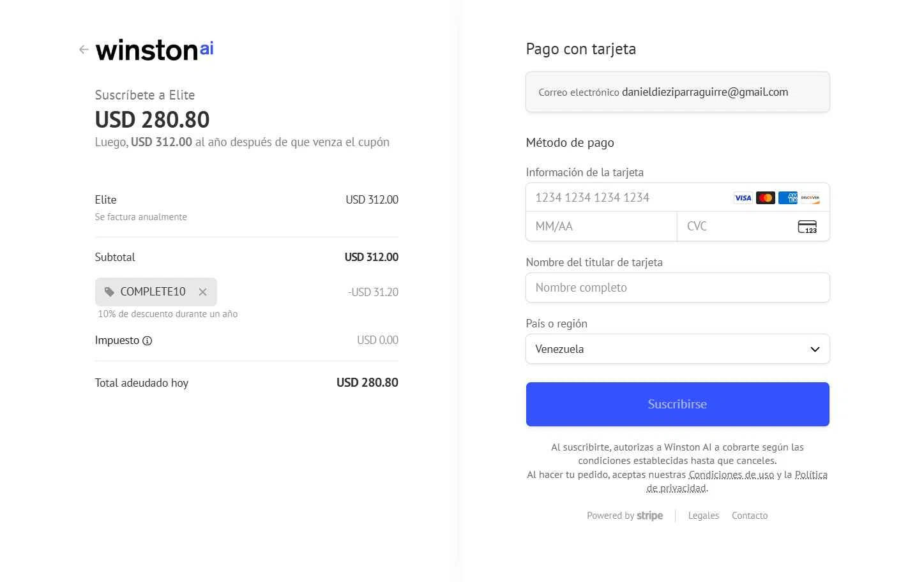Focus the Nombre completo cardholder field
This screenshot has width=924, height=582.
(x=678, y=288)
